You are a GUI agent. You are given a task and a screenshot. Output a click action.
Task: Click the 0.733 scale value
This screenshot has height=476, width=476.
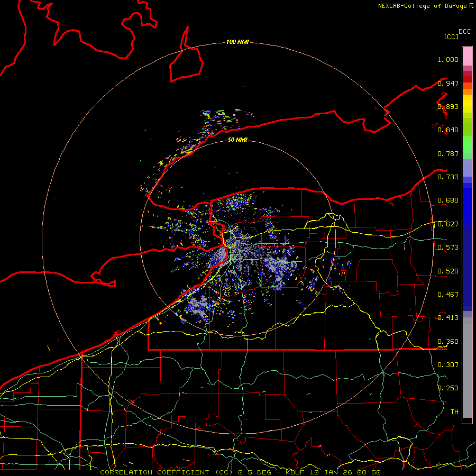448,177
